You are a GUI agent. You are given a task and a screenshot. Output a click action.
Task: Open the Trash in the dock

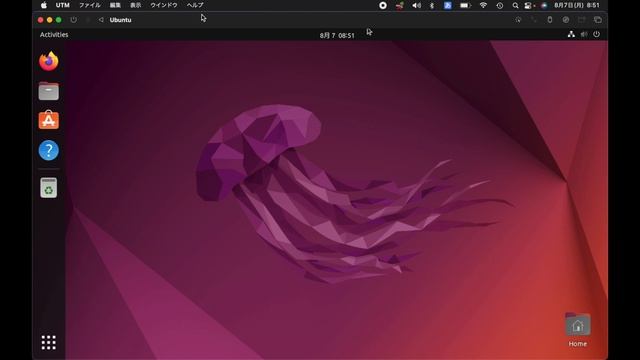click(x=49, y=188)
